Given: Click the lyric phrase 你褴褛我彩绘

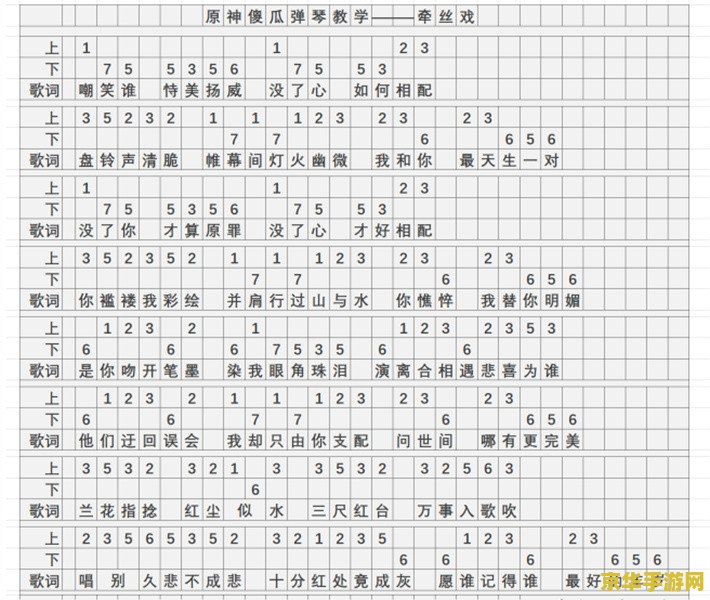Looking at the screenshot, I should tap(139, 300).
